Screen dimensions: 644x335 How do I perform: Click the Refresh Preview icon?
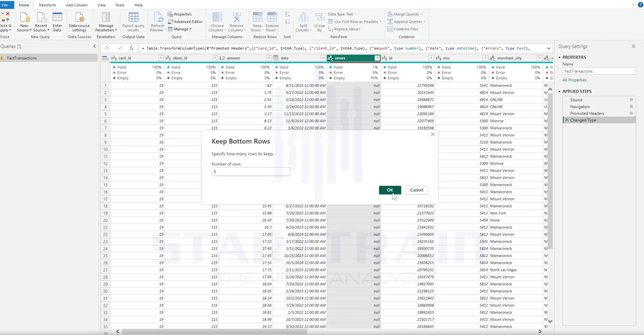(x=158, y=17)
